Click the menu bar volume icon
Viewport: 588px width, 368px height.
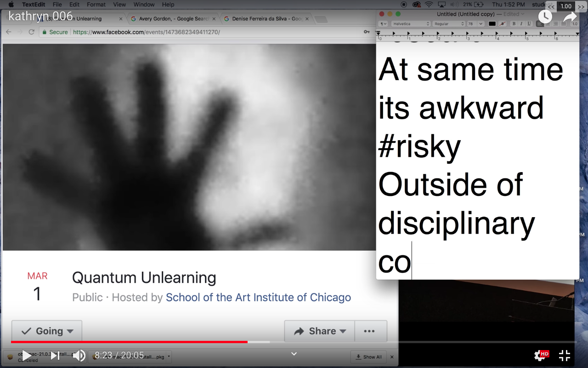coord(454,5)
